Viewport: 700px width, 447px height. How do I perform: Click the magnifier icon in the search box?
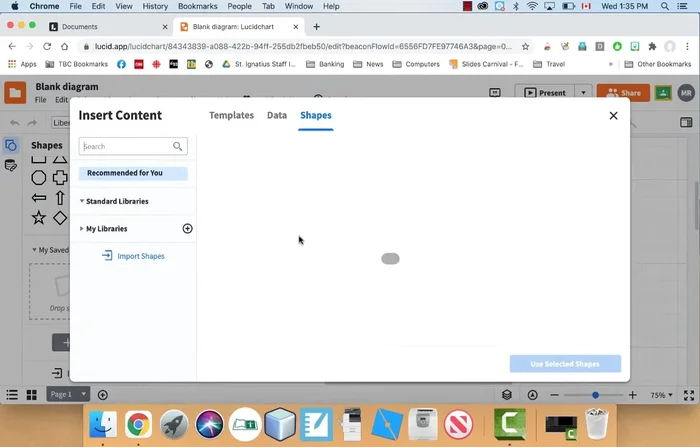177,146
